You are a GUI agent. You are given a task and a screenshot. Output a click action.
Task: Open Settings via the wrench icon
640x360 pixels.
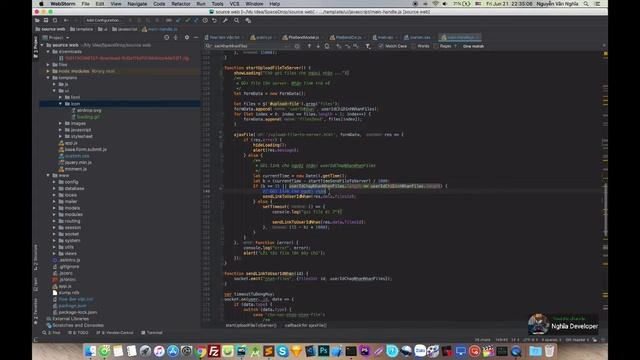click(x=225, y=20)
